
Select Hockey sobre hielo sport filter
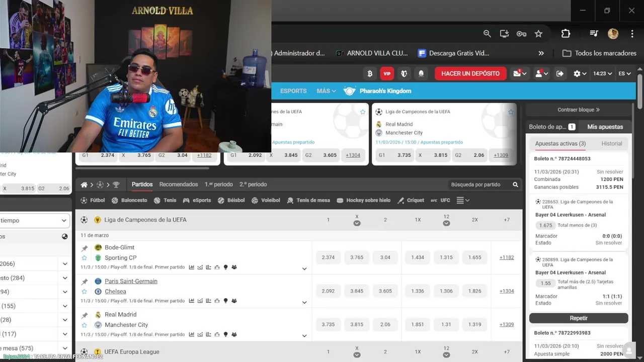point(363,200)
